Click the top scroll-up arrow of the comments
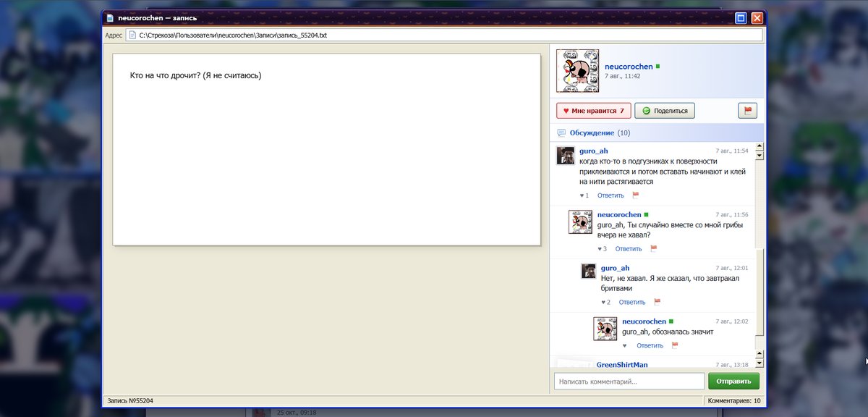Image resolution: width=868 pixels, height=417 pixels. [759, 147]
